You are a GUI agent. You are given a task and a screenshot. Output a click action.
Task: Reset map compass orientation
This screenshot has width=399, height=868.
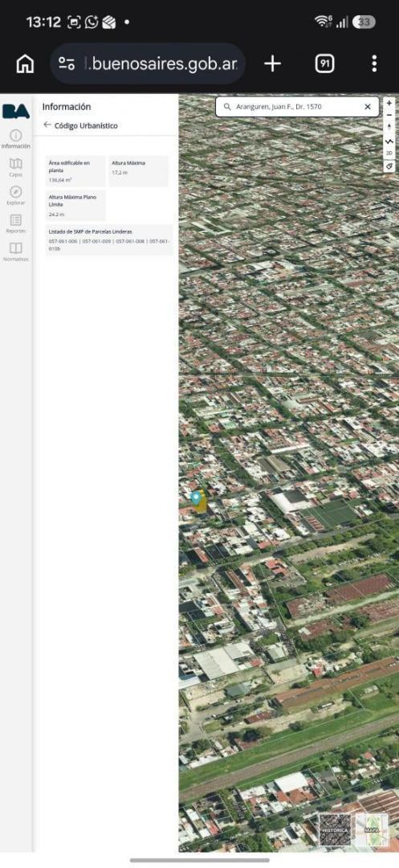pyautogui.click(x=389, y=128)
